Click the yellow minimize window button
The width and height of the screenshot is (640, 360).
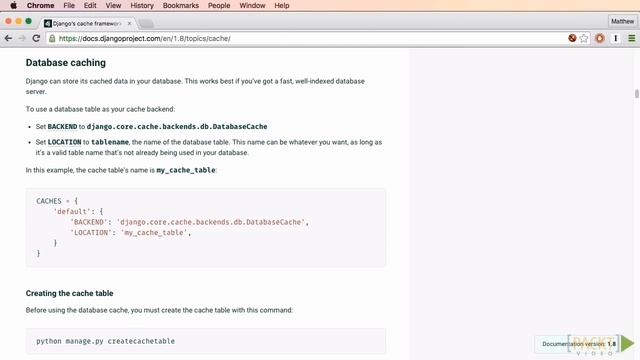click(18, 21)
